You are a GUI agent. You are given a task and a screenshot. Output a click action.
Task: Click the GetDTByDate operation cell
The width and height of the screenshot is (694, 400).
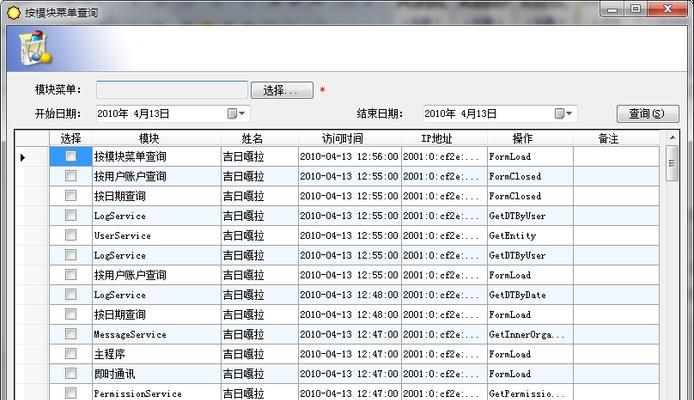click(x=530, y=295)
